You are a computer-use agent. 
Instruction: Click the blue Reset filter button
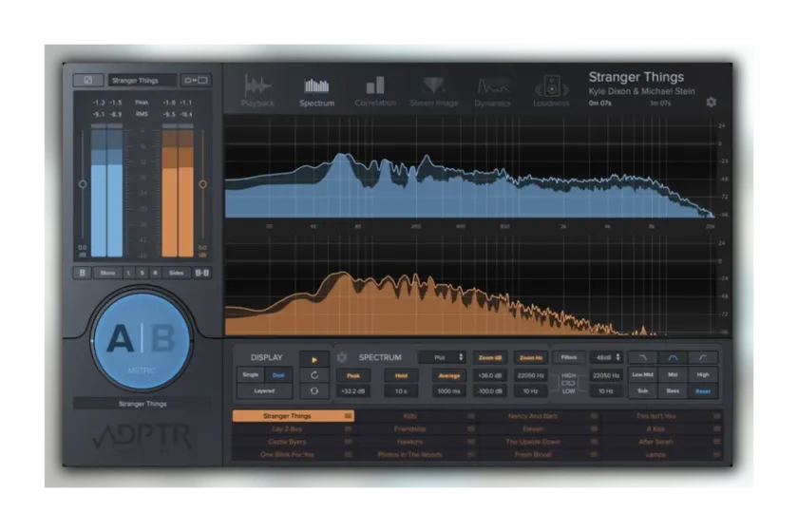[x=703, y=391]
